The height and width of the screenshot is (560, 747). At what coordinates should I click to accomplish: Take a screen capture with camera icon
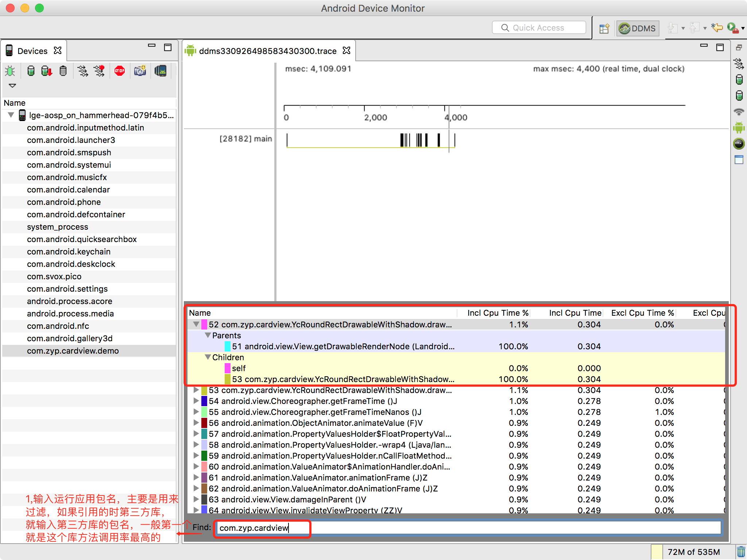click(x=140, y=71)
